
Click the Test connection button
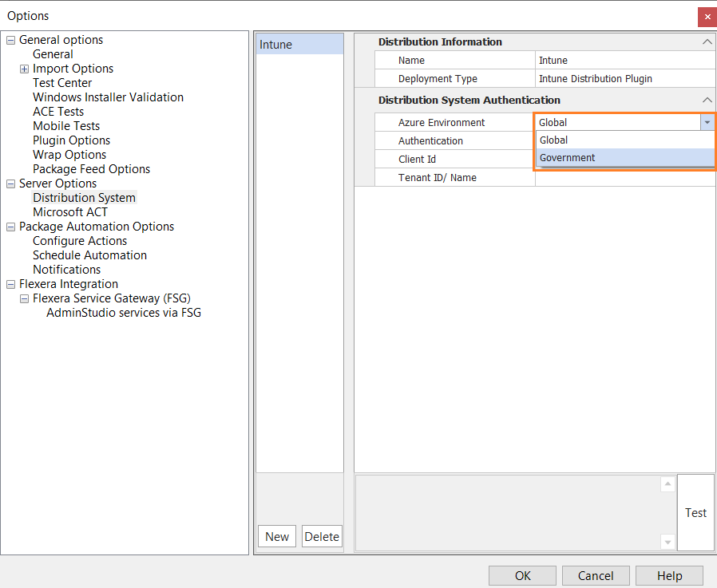pos(695,513)
